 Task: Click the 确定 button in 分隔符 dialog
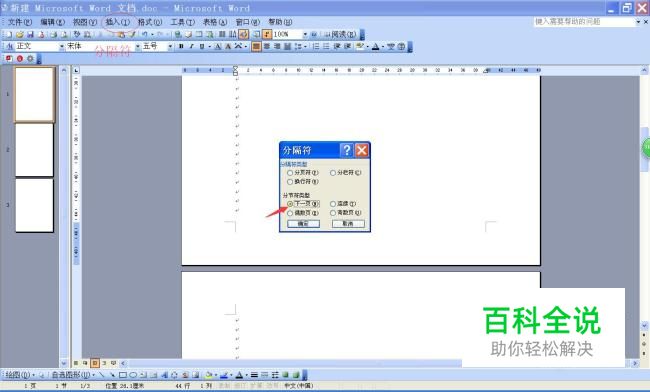pos(303,224)
